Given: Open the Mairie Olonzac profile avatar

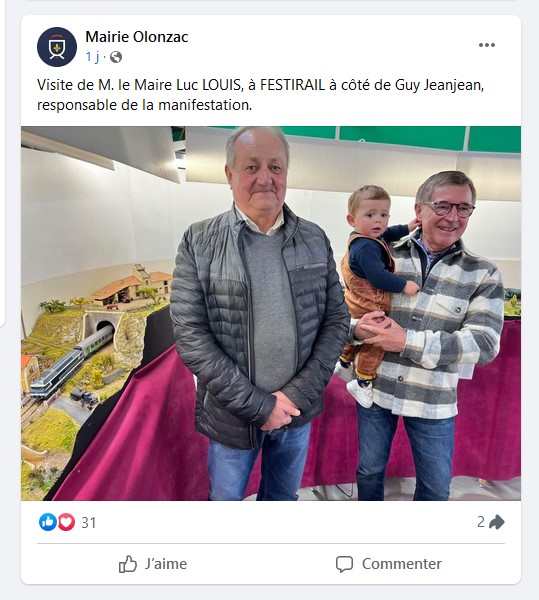Looking at the screenshot, I should (57, 47).
